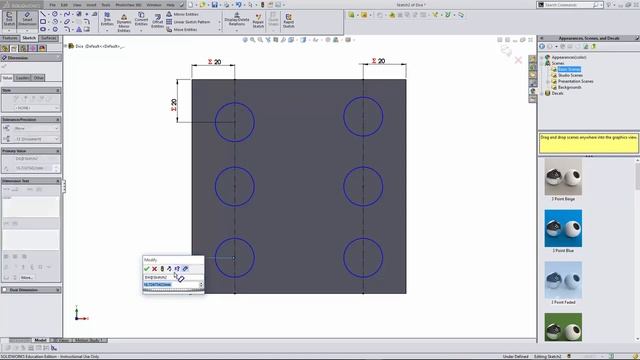
Task: Click Mirror Entities command
Action: pyautogui.click(x=182, y=14)
